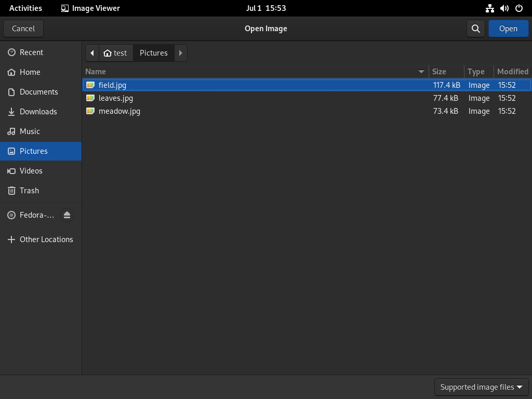The image size is (532, 399).
Task: Open the Fedora volume label in sidebar
Action: pyautogui.click(x=37, y=215)
